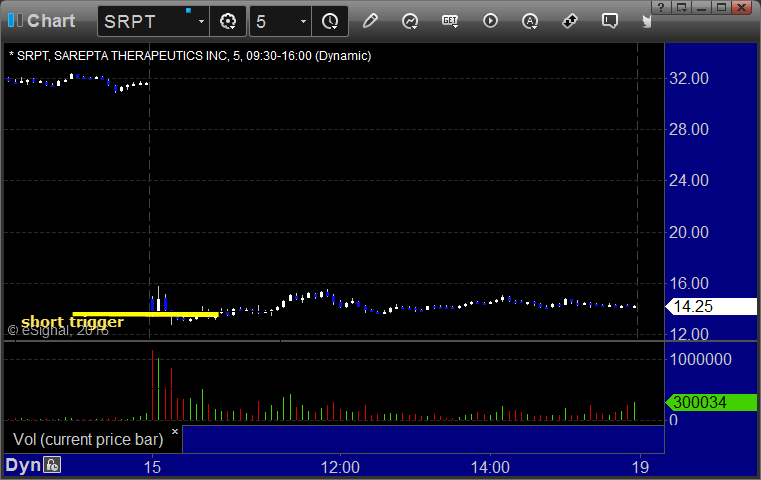Expand the interval dropdown showing 5
Image resolution: width=761 pixels, height=480 pixels.
click(303, 21)
